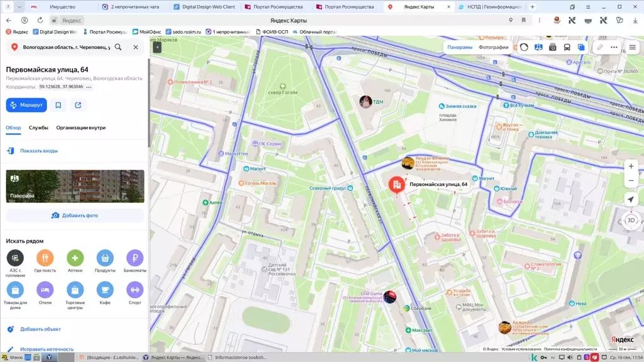
Task: Save Первомайская улица, 64 to bookmarks
Action: pyautogui.click(x=58, y=105)
